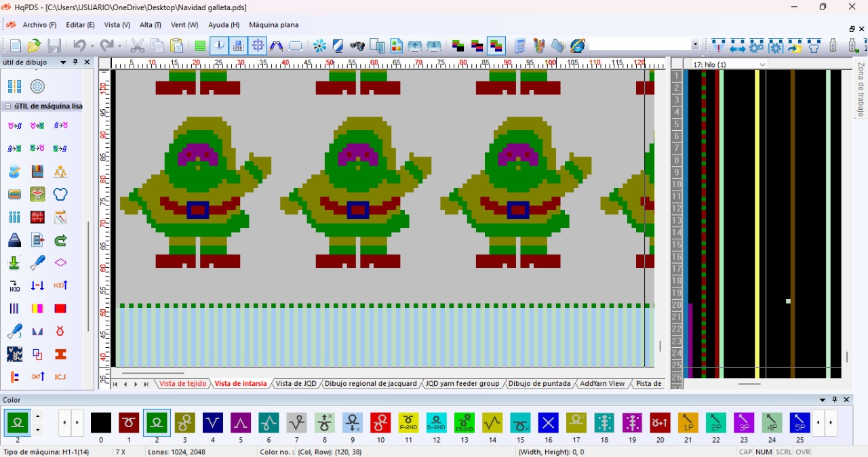Open the empty toolbar combo box dropdown
This screenshot has width=868, height=457.
pos(695,45)
